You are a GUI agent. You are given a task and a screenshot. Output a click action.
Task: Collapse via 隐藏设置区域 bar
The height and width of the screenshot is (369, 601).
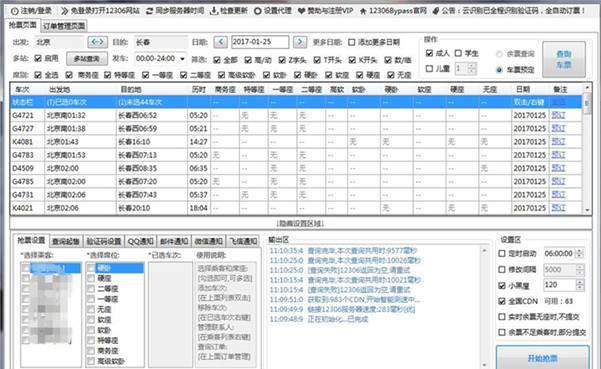coord(300,223)
